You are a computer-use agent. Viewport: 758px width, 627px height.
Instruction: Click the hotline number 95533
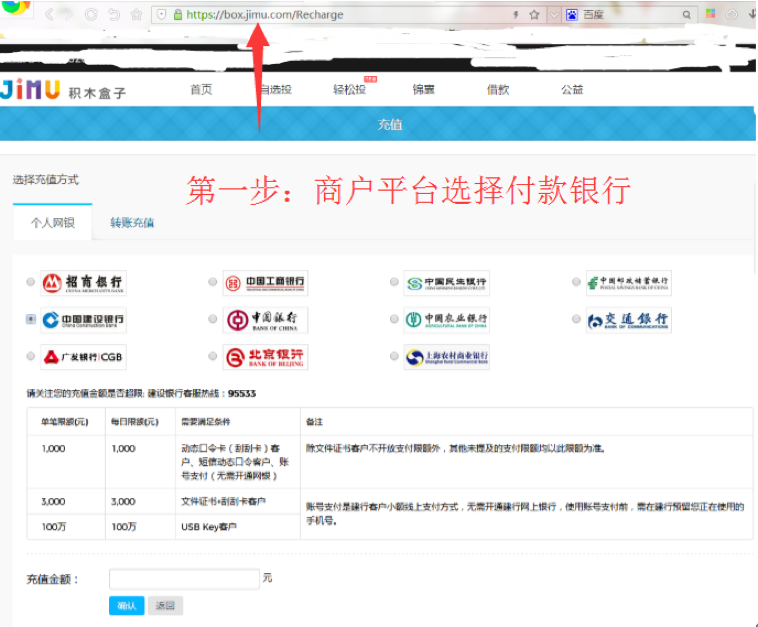coord(242,394)
